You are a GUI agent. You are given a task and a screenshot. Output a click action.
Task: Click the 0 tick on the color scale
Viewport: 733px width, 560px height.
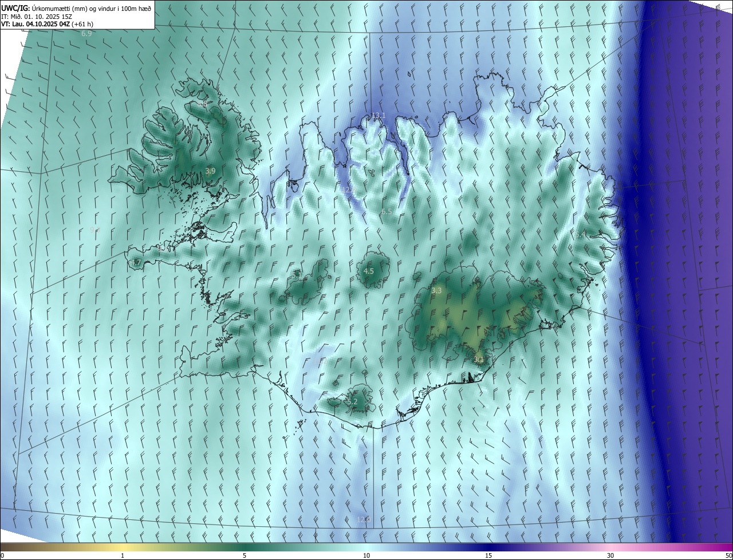click(x=2, y=556)
